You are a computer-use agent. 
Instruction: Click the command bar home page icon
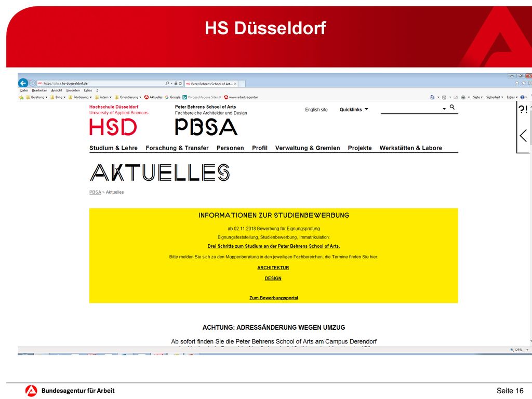(x=432, y=97)
